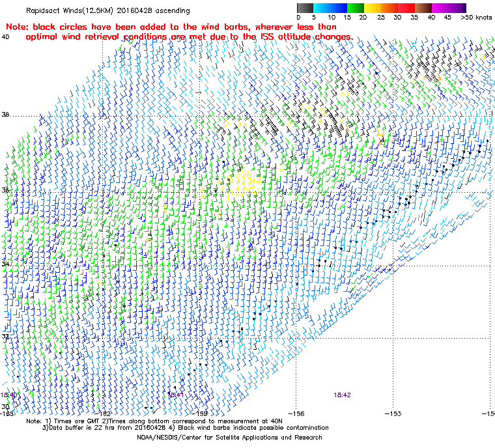
Task: Click the 'NOAA/NESDIS/Center for Satellite Applications' credit
Action: 229,438
